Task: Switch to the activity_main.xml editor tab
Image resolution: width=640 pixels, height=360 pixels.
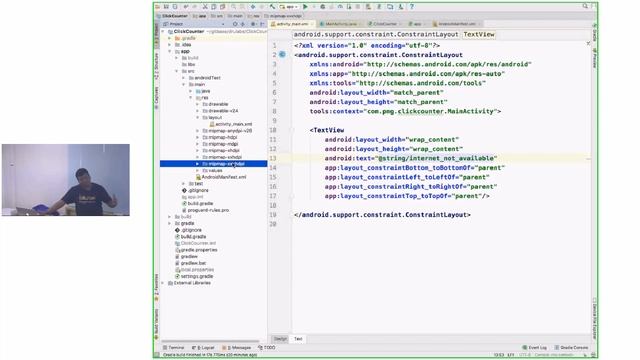Action: point(292,24)
